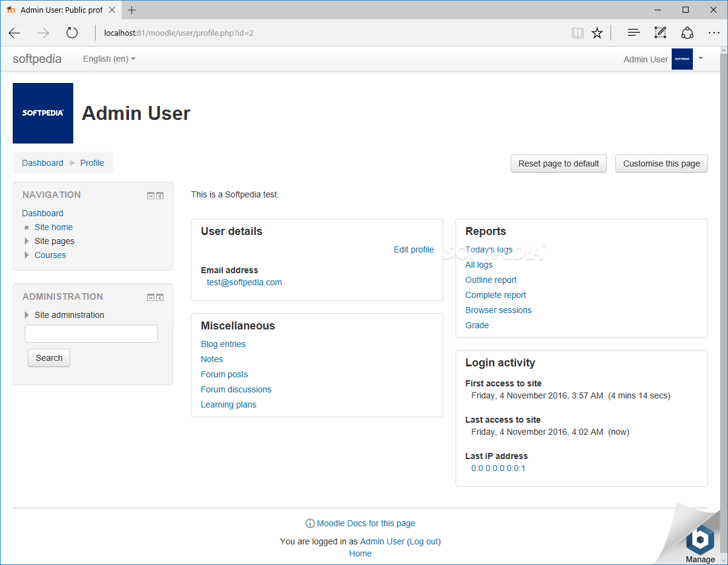Open Browser sessions link

coord(498,310)
